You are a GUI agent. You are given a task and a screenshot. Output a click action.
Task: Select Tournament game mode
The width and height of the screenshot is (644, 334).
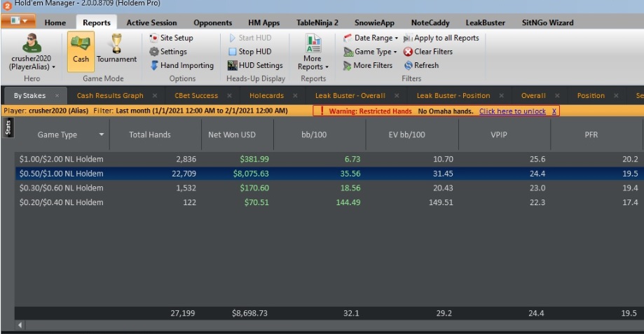coord(116,49)
